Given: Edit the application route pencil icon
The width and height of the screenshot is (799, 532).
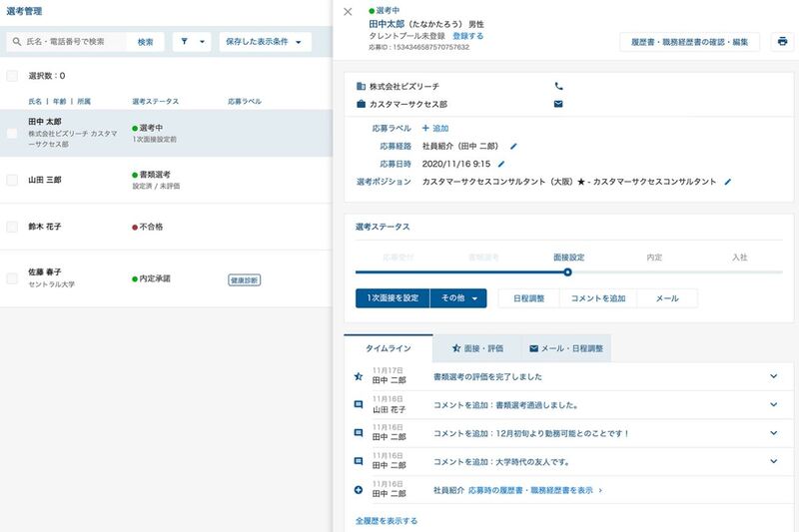Looking at the screenshot, I should (514, 146).
